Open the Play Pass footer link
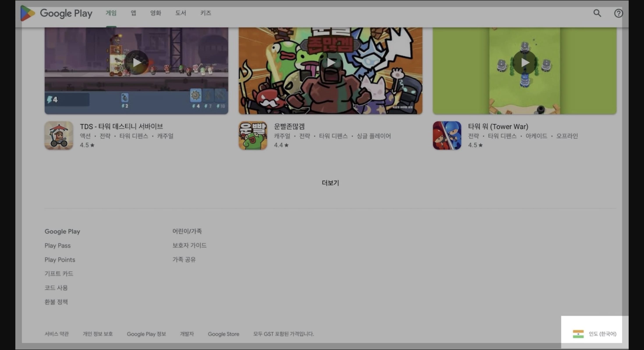Image resolution: width=644 pixels, height=350 pixels. (x=57, y=246)
